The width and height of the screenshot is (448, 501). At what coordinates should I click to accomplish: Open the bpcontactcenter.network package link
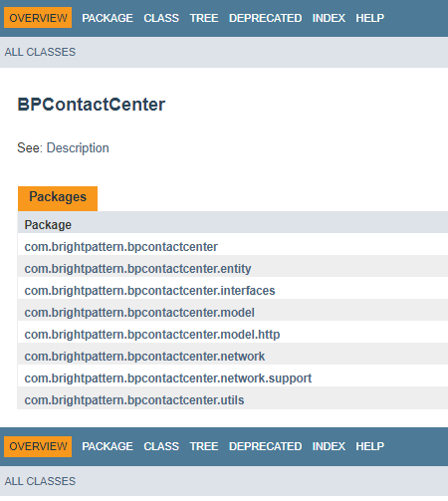tap(144, 357)
